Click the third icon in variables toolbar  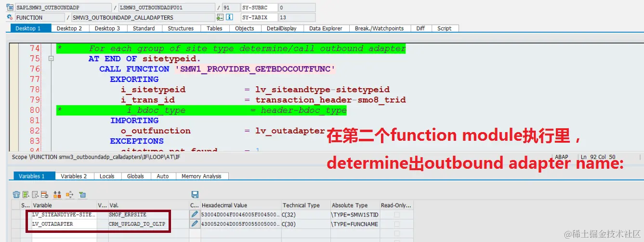point(35,195)
